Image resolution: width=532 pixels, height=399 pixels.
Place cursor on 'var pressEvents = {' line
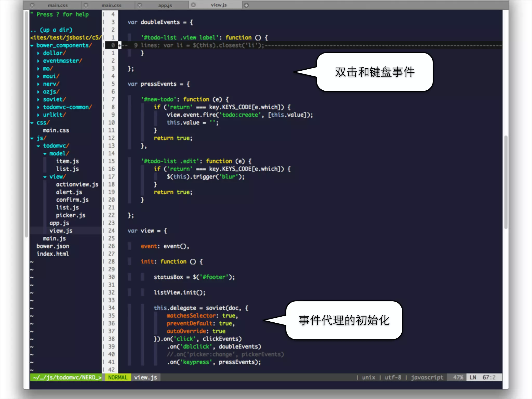[158, 84]
